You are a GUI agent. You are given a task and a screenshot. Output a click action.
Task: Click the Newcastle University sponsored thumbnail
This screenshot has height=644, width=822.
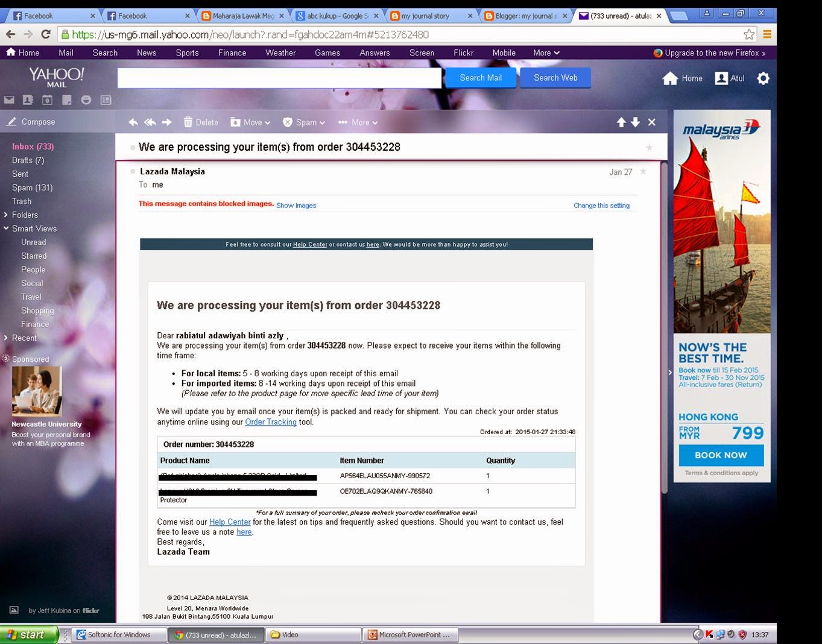(x=36, y=392)
